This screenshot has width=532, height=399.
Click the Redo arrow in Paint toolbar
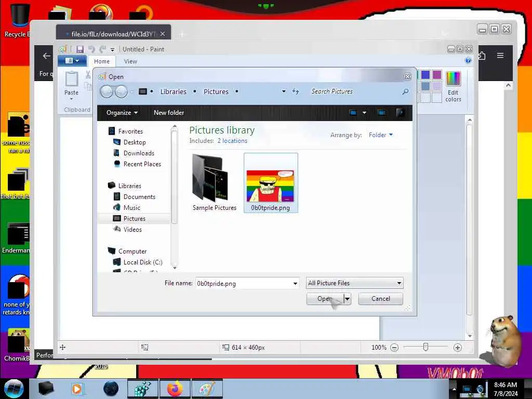point(102,49)
